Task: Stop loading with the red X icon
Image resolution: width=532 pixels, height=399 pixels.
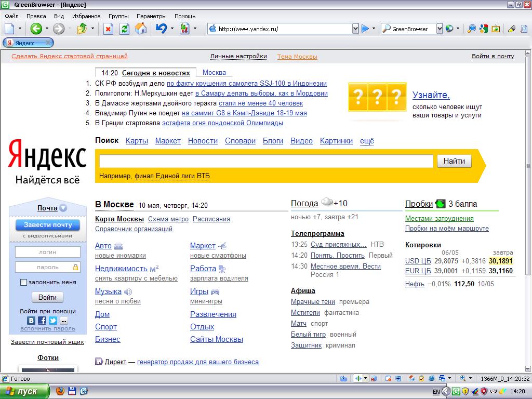Action: tap(108, 29)
